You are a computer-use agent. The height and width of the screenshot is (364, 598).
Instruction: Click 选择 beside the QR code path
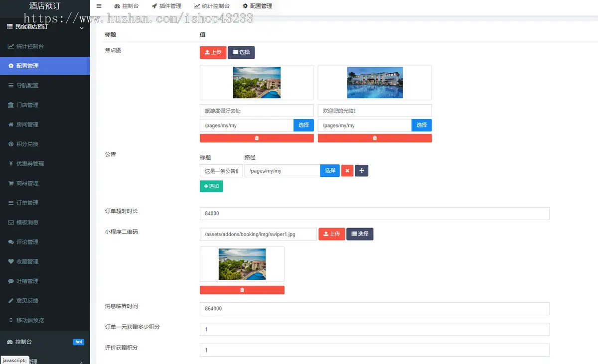pyautogui.click(x=360, y=234)
